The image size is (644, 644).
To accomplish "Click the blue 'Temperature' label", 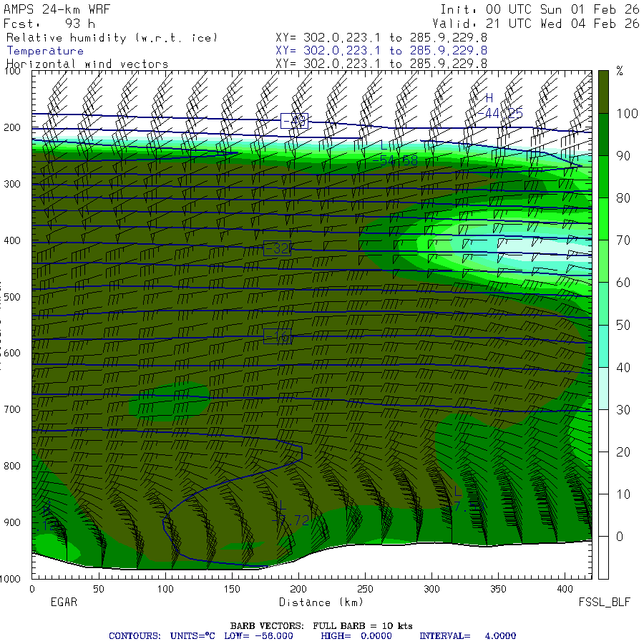I will [45, 51].
